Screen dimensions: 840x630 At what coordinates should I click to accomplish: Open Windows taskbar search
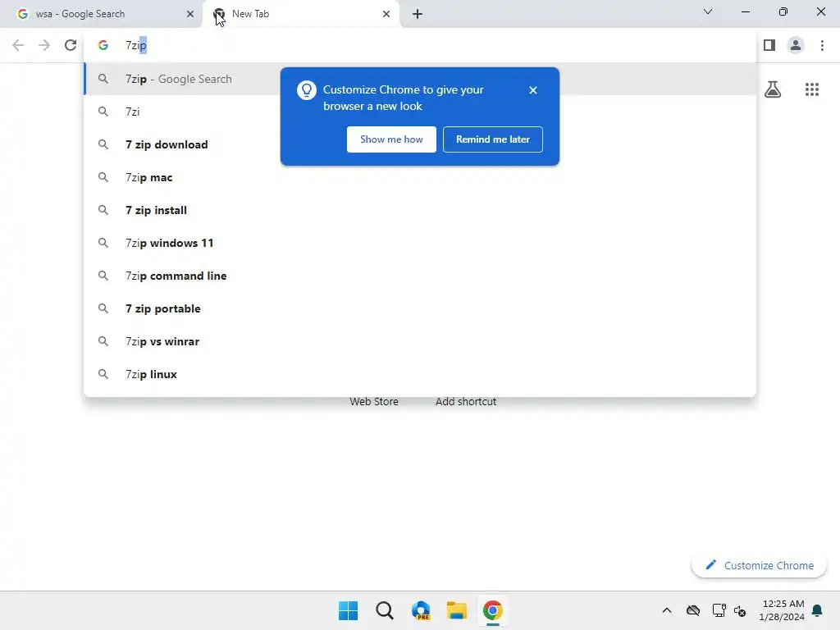pos(384,610)
